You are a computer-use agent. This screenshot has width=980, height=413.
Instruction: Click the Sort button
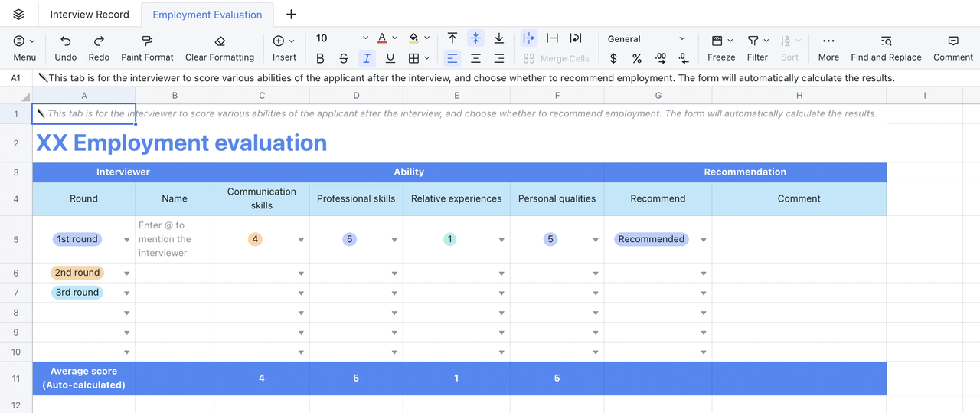789,48
